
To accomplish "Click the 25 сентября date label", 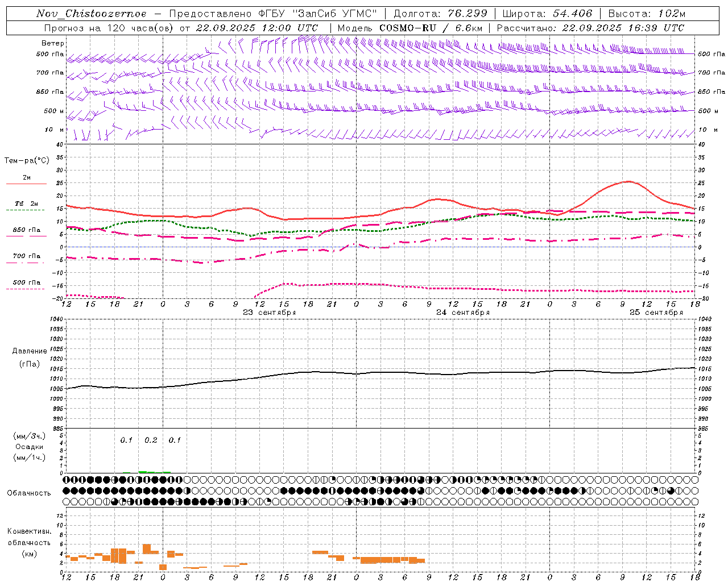I will click(656, 313).
